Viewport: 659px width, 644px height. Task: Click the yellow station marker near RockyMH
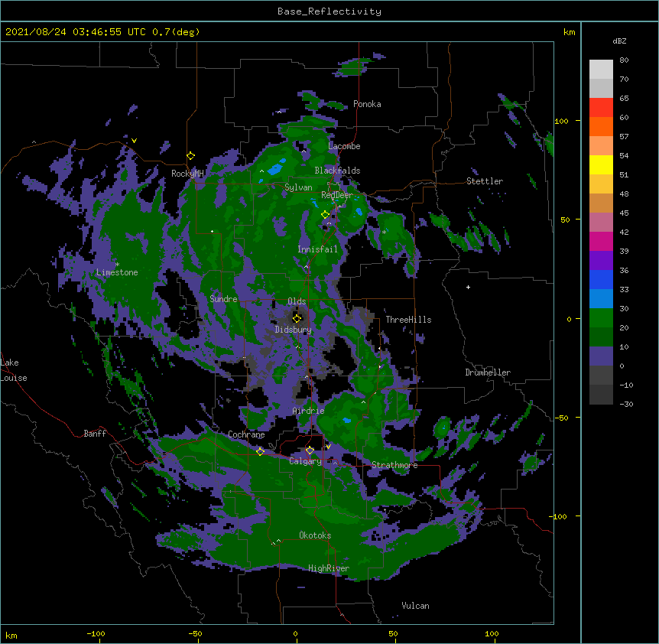pyautogui.click(x=191, y=156)
